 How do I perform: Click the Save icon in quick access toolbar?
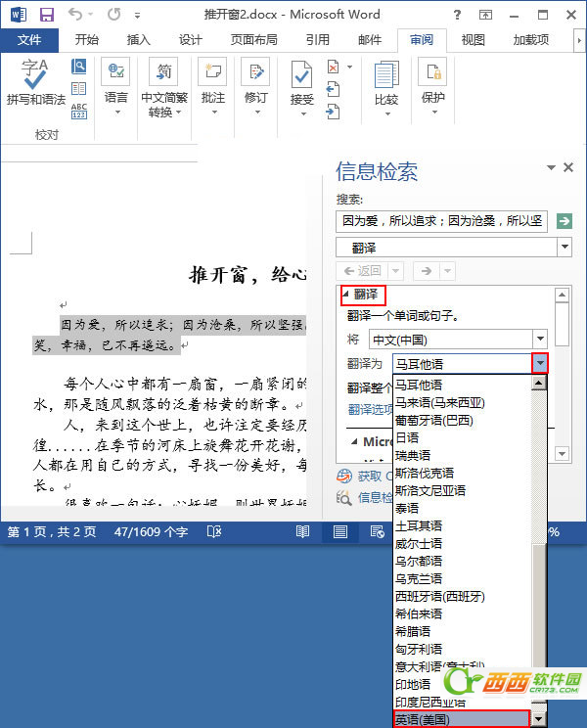coord(47,15)
